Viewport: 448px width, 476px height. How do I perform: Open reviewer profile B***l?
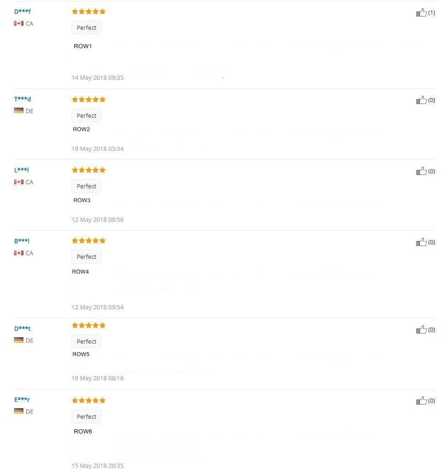click(x=22, y=241)
